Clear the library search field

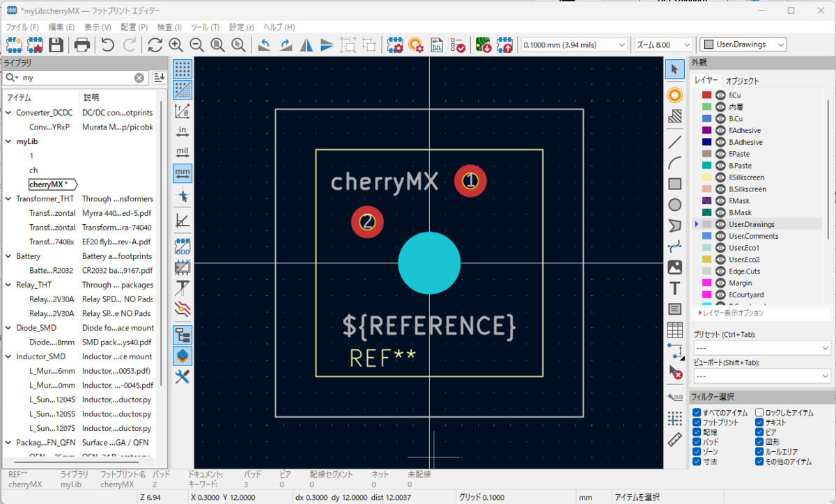pos(139,78)
